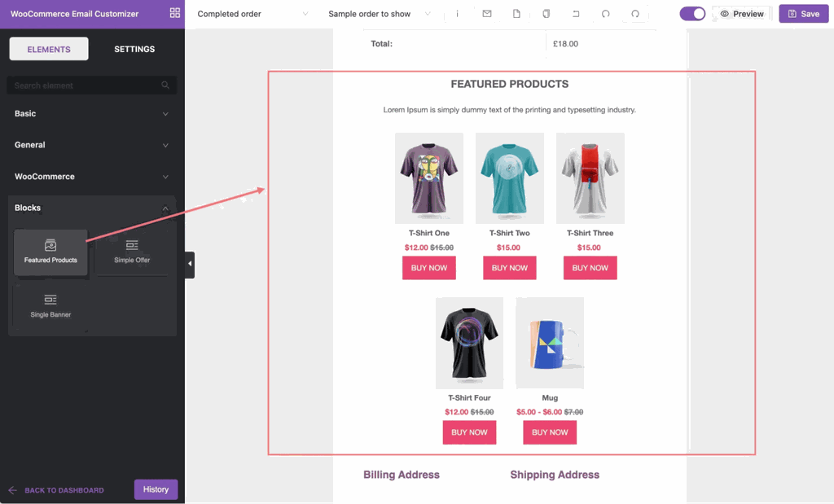This screenshot has height=504, width=834.
Task: Open the Sample order to show dropdown
Action: [380, 14]
